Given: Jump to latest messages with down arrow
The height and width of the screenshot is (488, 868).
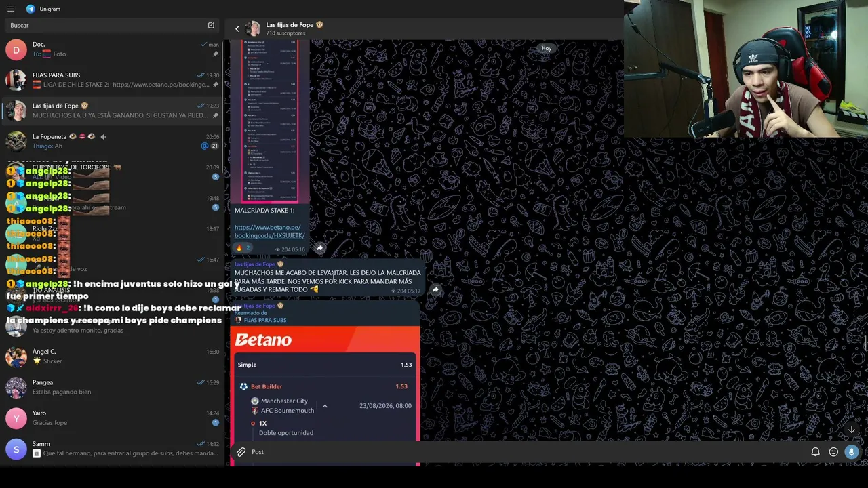Looking at the screenshot, I should click(852, 429).
